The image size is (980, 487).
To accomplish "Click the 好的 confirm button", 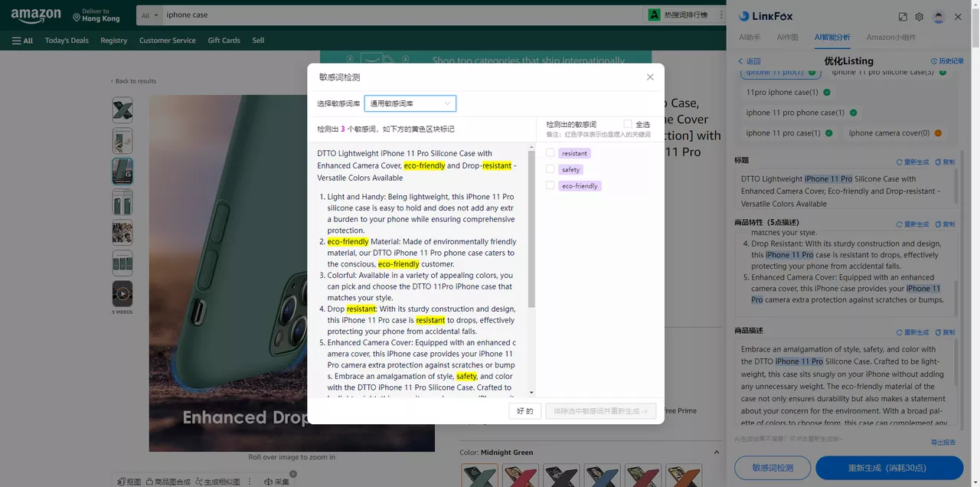I will pyautogui.click(x=525, y=411).
